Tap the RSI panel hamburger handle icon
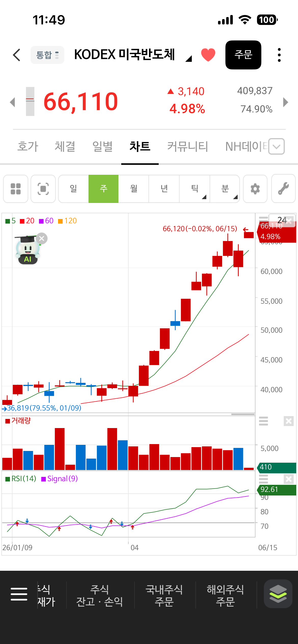 [x=263, y=479]
